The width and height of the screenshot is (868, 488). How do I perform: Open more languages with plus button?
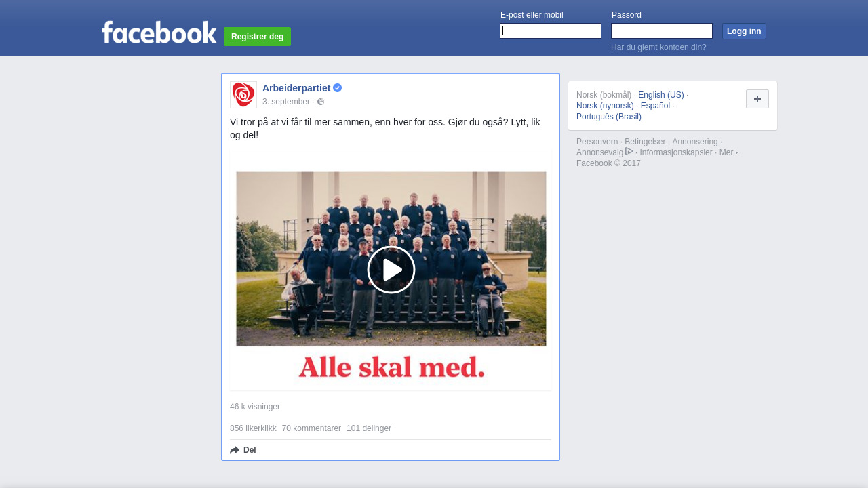click(757, 99)
